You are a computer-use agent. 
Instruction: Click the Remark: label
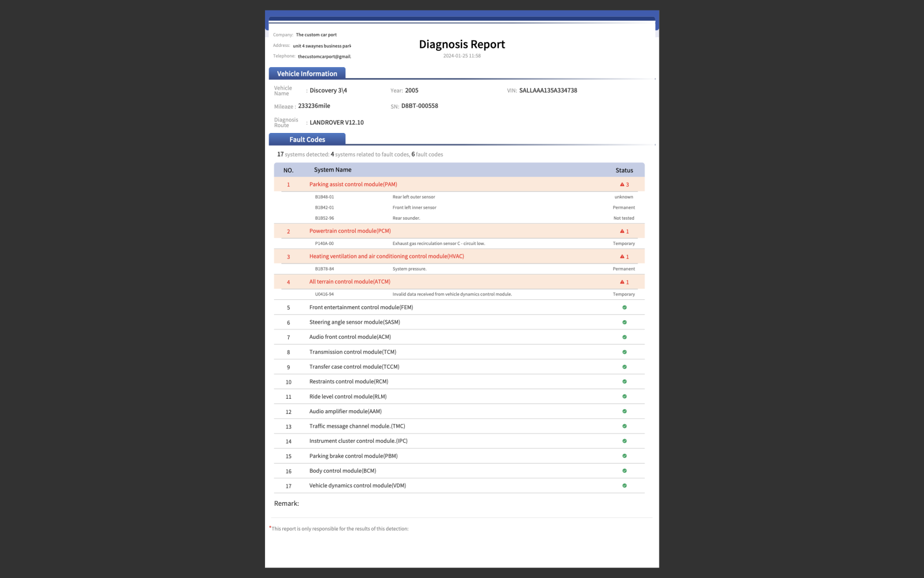tap(286, 503)
